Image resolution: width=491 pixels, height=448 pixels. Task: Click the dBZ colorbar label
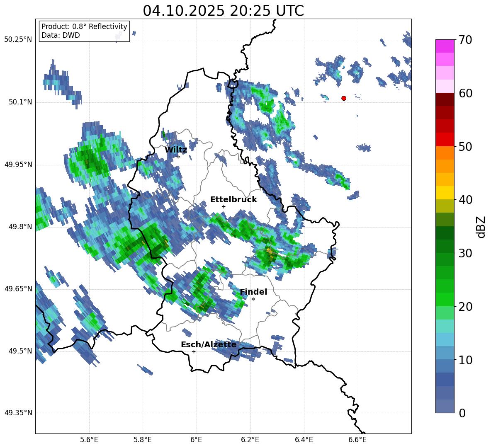click(x=481, y=227)
